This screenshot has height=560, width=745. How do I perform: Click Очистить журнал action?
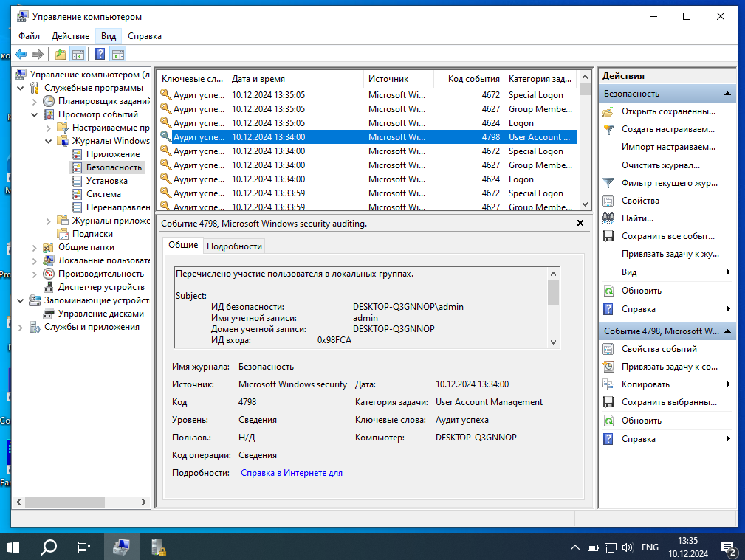[660, 165]
